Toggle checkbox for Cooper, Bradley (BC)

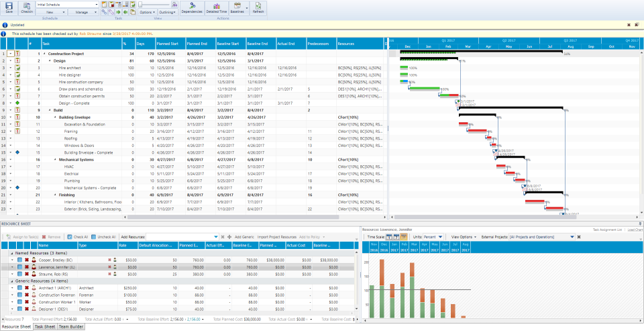tap(19, 260)
